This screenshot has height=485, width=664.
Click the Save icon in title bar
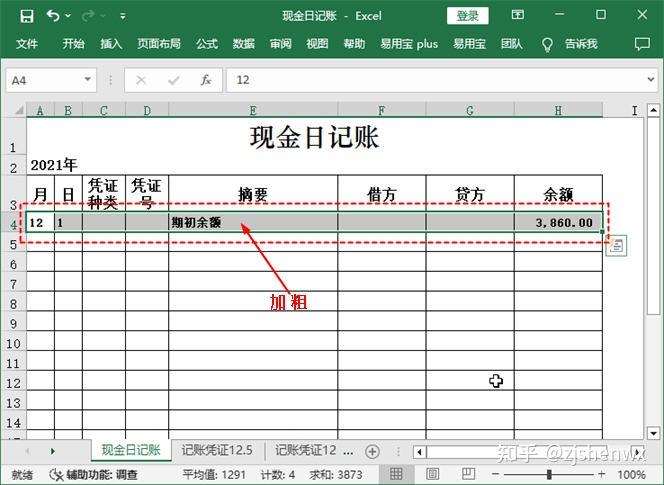[x=27, y=16]
